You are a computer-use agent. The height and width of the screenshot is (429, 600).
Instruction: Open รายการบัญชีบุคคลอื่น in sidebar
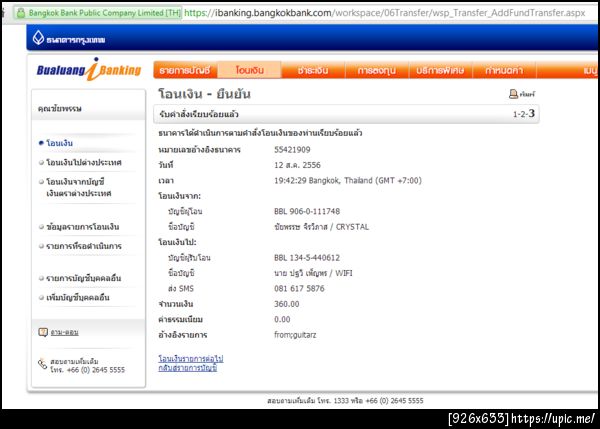click(x=83, y=278)
